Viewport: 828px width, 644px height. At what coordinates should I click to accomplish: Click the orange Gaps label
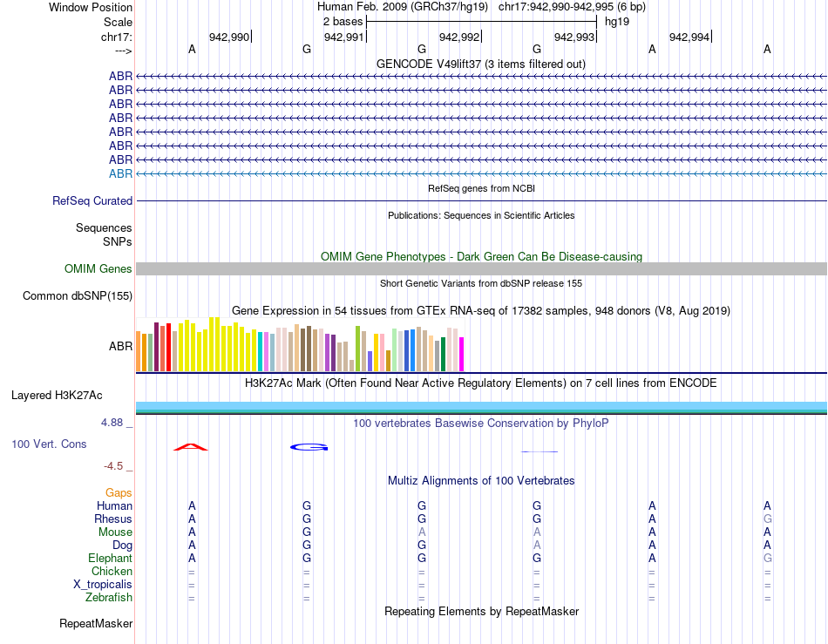click(x=119, y=492)
